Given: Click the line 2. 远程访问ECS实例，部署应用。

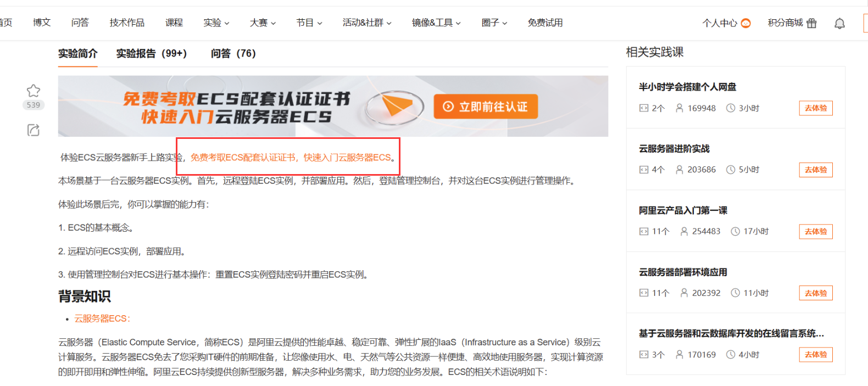Looking at the screenshot, I should [x=123, y=251].
